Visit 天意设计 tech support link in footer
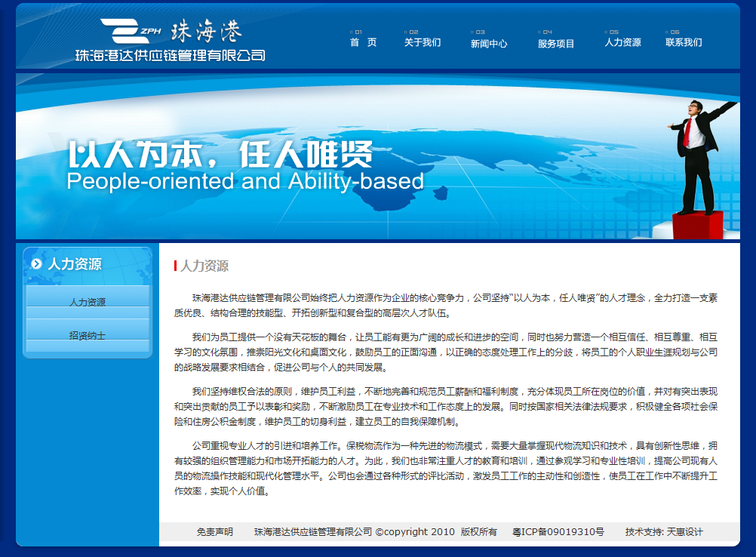This screenshot has height=557, width=756. pyautogui.click(x=685, y=532)
